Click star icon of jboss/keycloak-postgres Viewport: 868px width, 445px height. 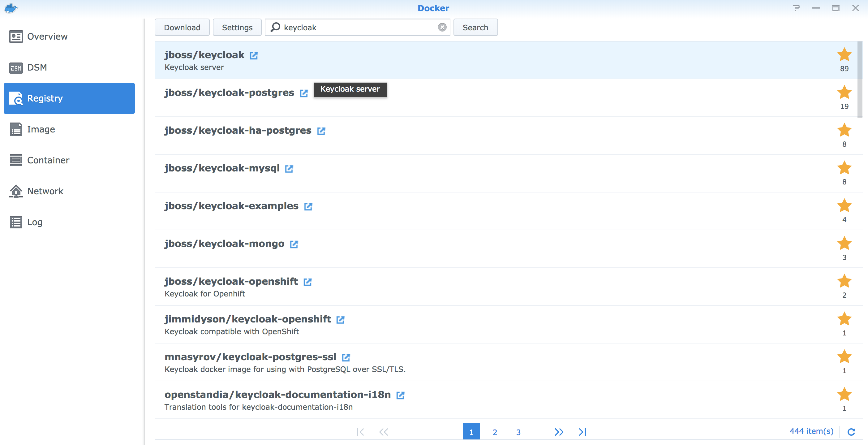point(844,93)
